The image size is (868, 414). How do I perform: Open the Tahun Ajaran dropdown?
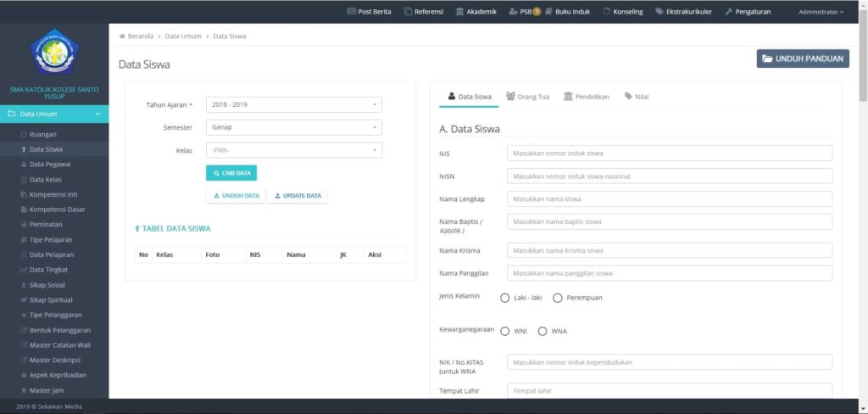(x=294, y=104)
